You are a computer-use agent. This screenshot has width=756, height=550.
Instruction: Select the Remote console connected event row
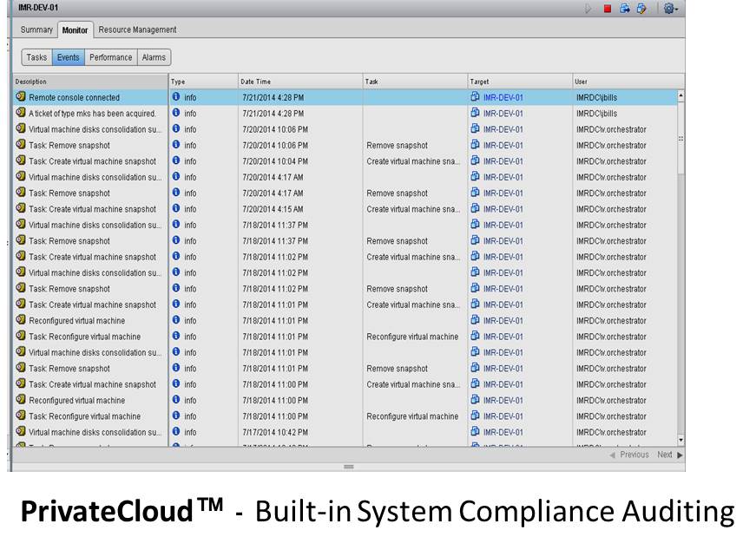point(345,97)
